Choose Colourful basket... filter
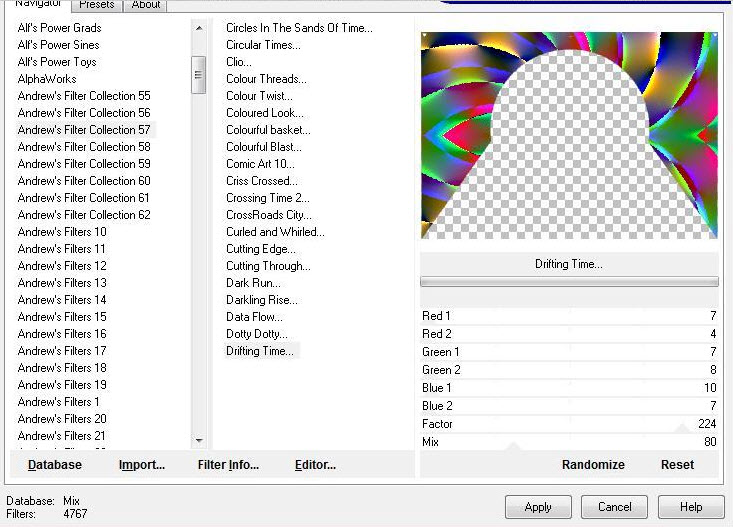This screenshot has height=527, width=733. 268,130
